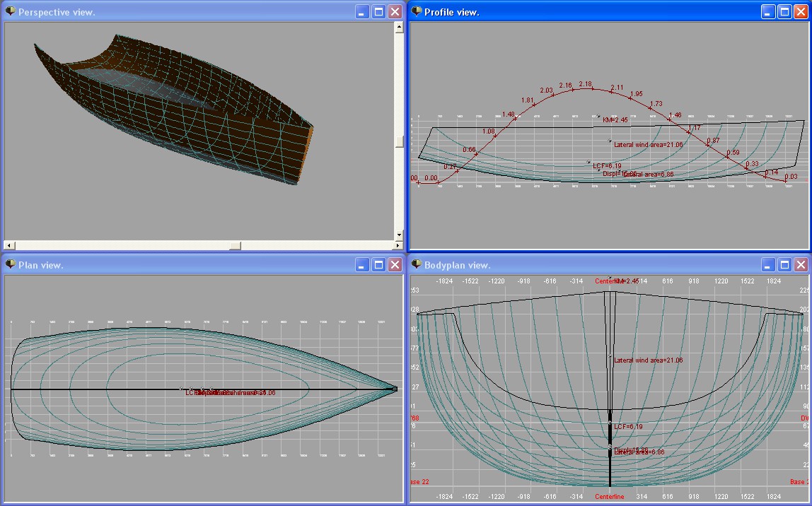The image size is (812, 506).
Task: Click the 1.08 curve value in Profile view
Action: [x=488, y=131]
